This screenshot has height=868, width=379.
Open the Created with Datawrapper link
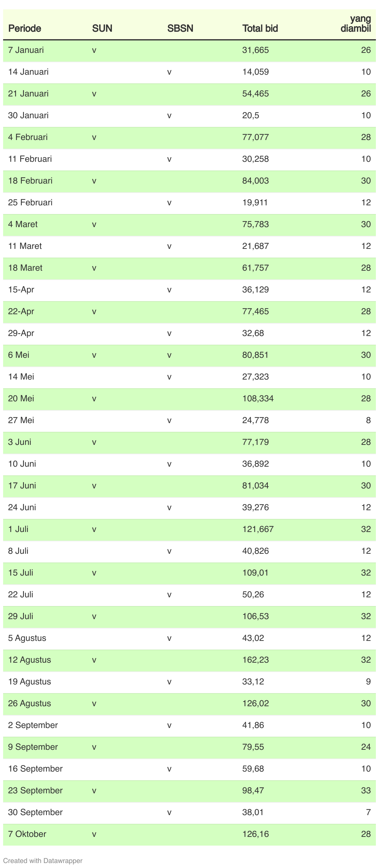[x=43, y=860]
